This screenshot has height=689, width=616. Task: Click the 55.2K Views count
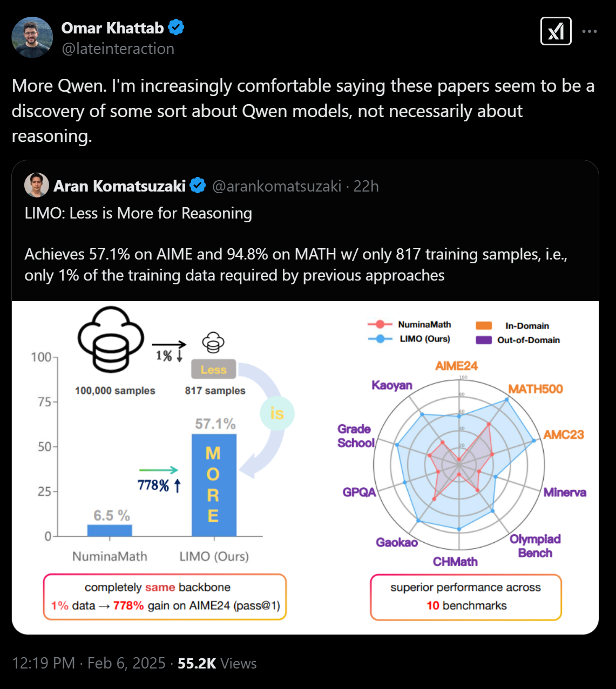pyautogui.click(x=217, y=663)
